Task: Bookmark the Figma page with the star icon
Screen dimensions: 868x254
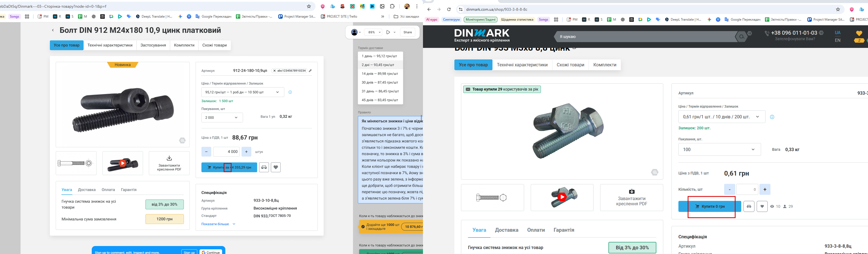Action: point(309,6)
